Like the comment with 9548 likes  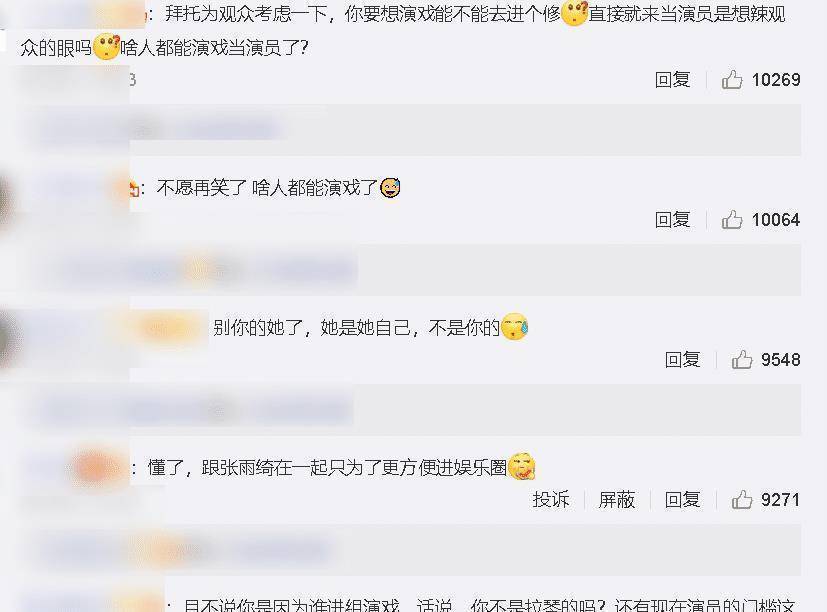click(742, 360)
